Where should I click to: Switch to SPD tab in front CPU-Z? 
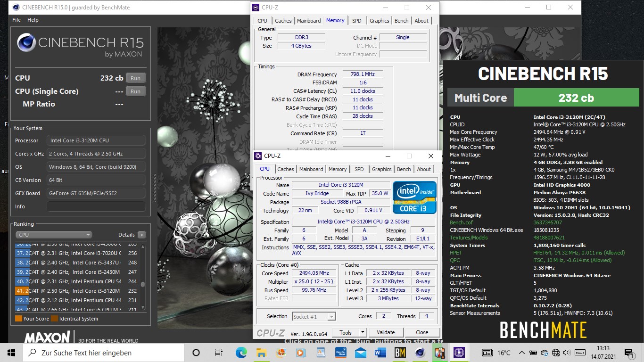coord(359,169)
